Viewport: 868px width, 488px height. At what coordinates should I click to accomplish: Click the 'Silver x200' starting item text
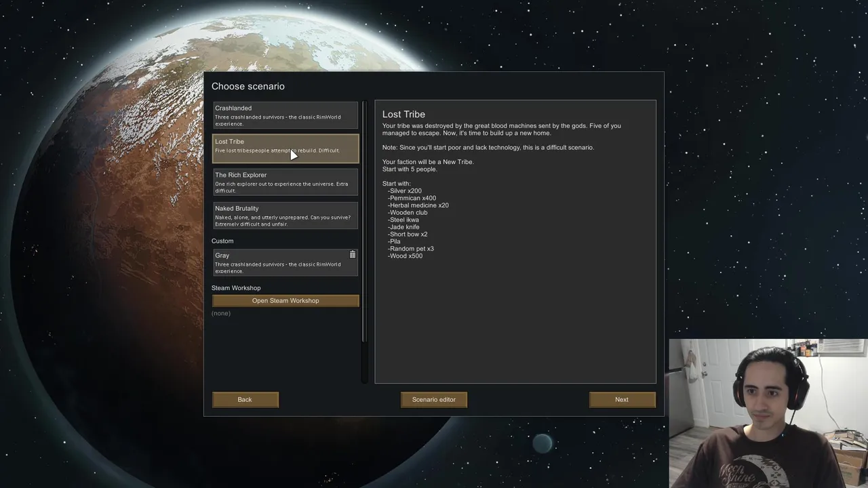coord(405,191)
